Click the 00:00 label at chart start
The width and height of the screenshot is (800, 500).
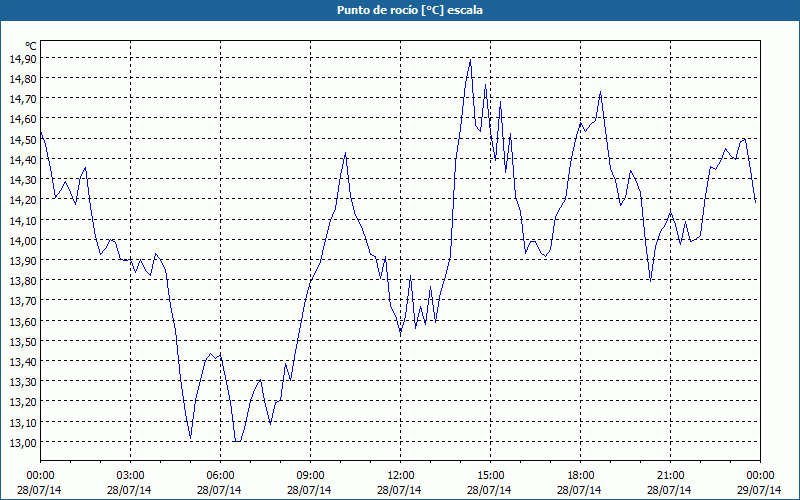[40, 476]
